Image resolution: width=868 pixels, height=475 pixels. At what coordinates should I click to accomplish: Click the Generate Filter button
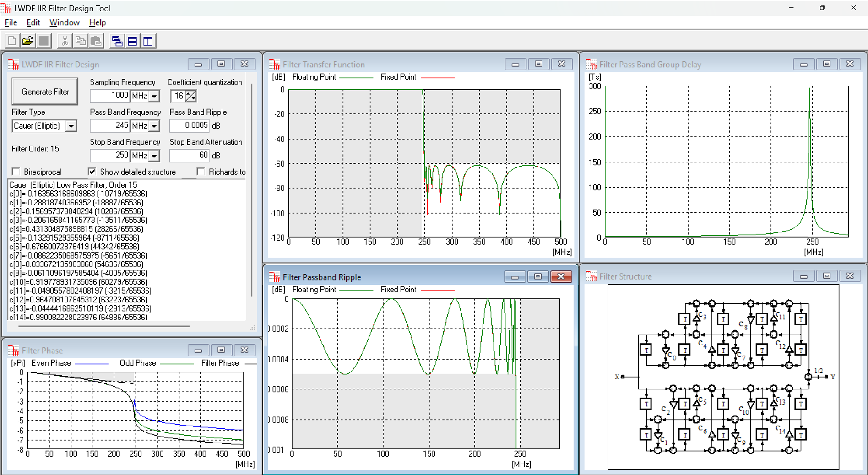click(45, 92)
